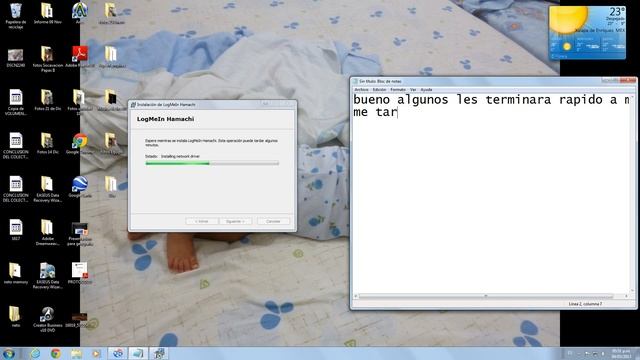This screenshot has height=360, width=640.
Task: Open the Papelera de reciclaje desktop icon
Action: (x=16, y=16)
